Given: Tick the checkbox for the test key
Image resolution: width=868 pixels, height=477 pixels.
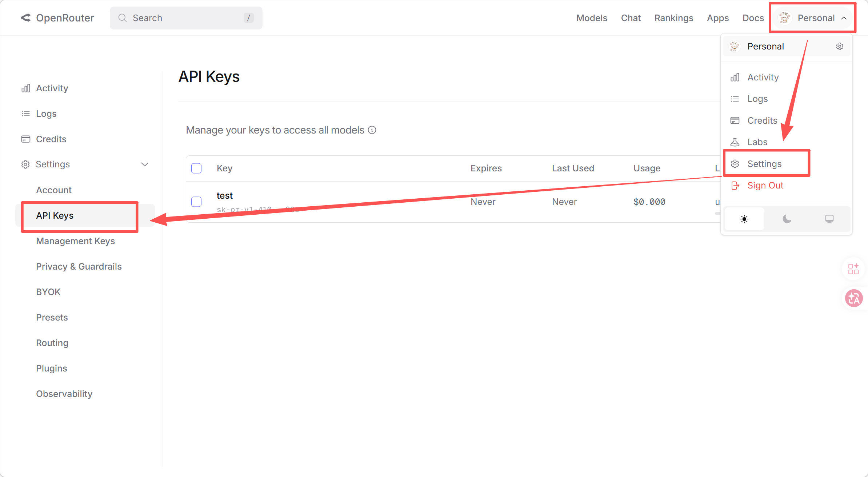Looking at the screenshot, I should [x=196, y=202].
